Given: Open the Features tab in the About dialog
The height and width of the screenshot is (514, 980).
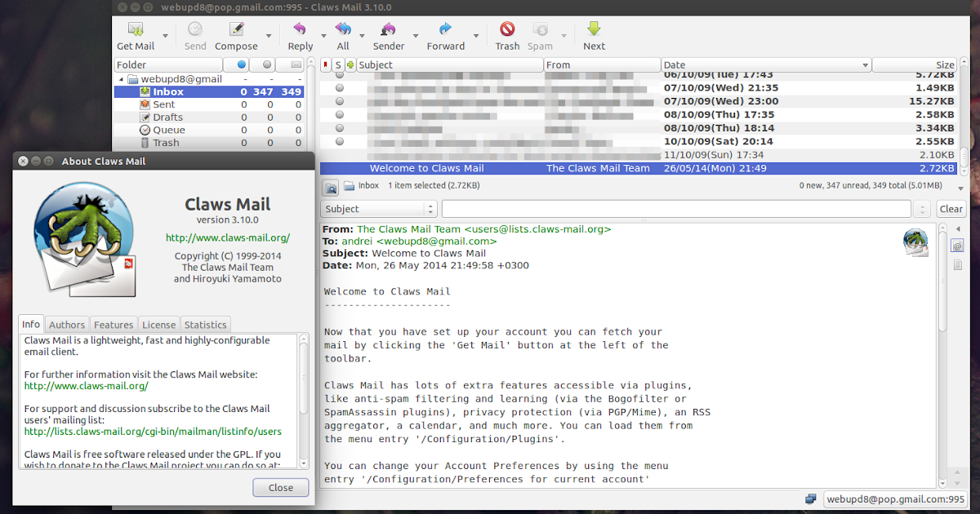Looking at the screenshot, I should [x=114, y=325].
